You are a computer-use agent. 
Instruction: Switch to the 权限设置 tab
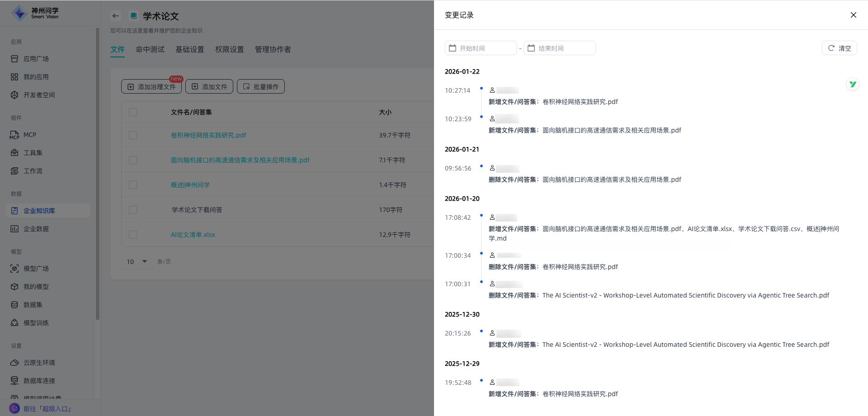click(230, 49)
